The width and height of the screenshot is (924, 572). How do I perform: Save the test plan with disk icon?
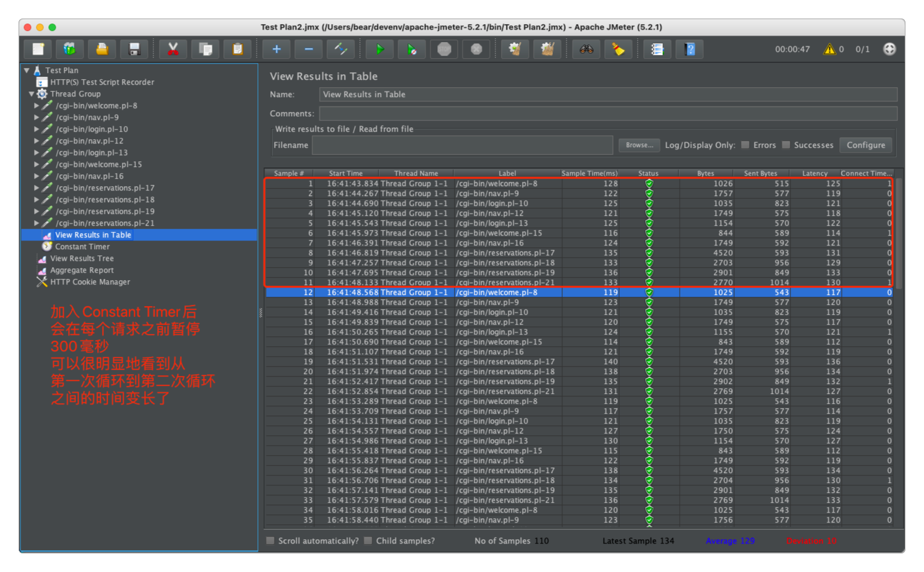134,49
